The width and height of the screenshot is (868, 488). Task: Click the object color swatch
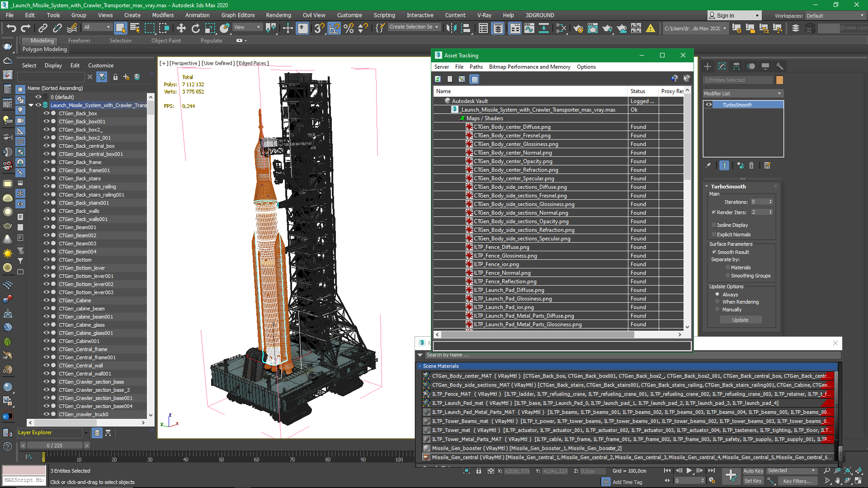pyautogui.click(x=779, y=80)
